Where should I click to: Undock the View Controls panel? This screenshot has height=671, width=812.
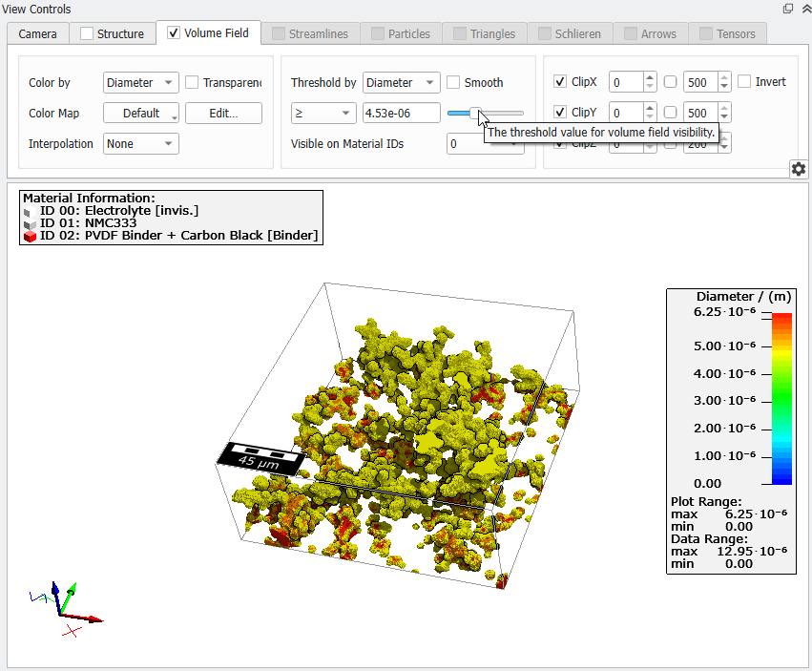coord(787,9)
